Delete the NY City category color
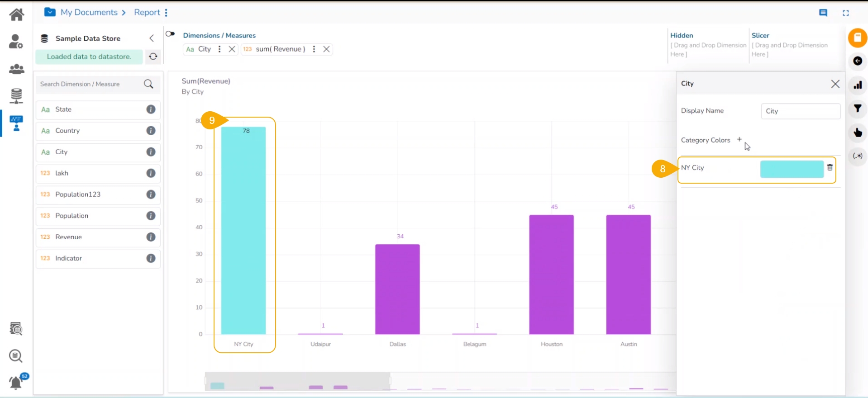Screen dimensions: 868x398 830,168
